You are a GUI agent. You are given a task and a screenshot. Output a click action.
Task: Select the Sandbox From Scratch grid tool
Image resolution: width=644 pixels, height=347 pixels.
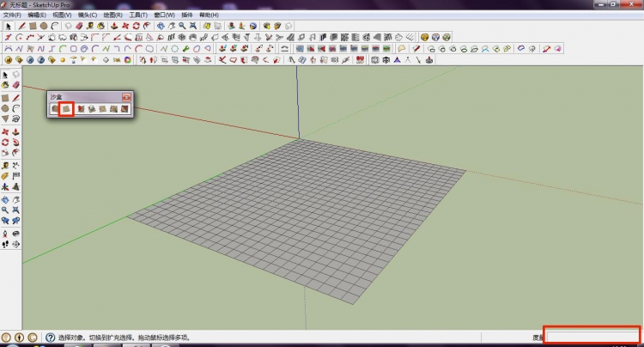[66, 109]
